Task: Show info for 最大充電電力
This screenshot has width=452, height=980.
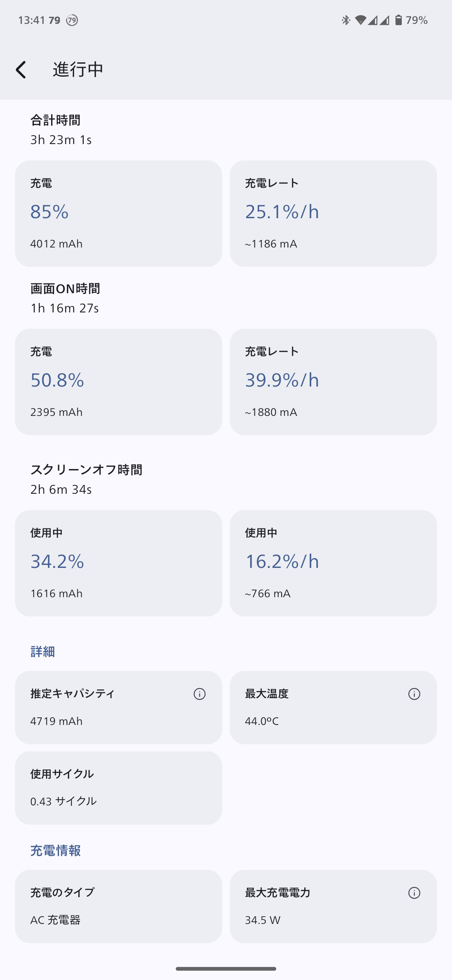Action: tap(414, 893)
